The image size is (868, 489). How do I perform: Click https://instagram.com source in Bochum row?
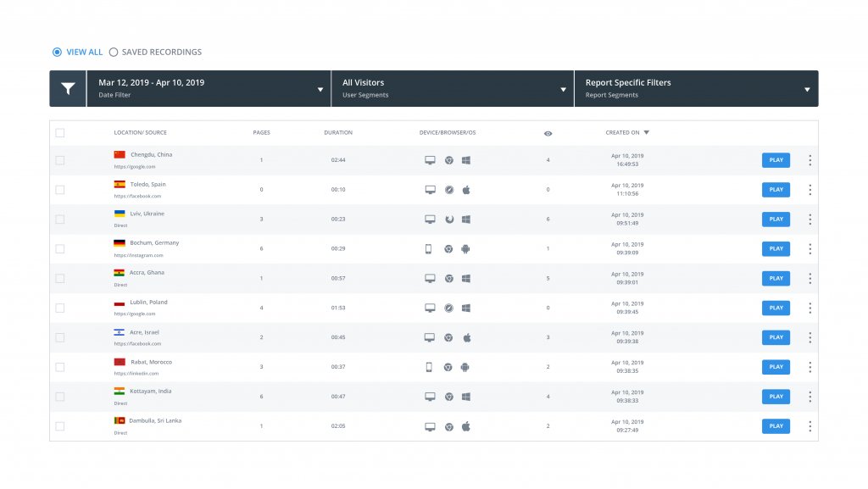[138, 256]
